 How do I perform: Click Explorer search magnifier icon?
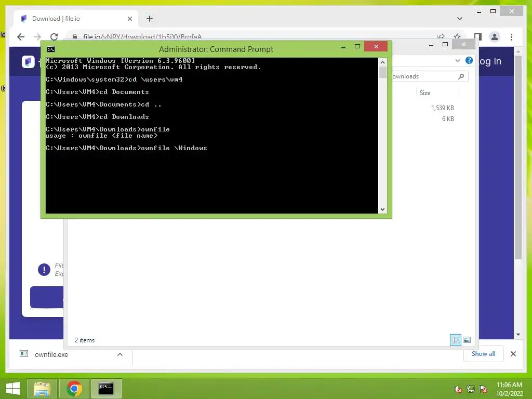pos(461,76)
